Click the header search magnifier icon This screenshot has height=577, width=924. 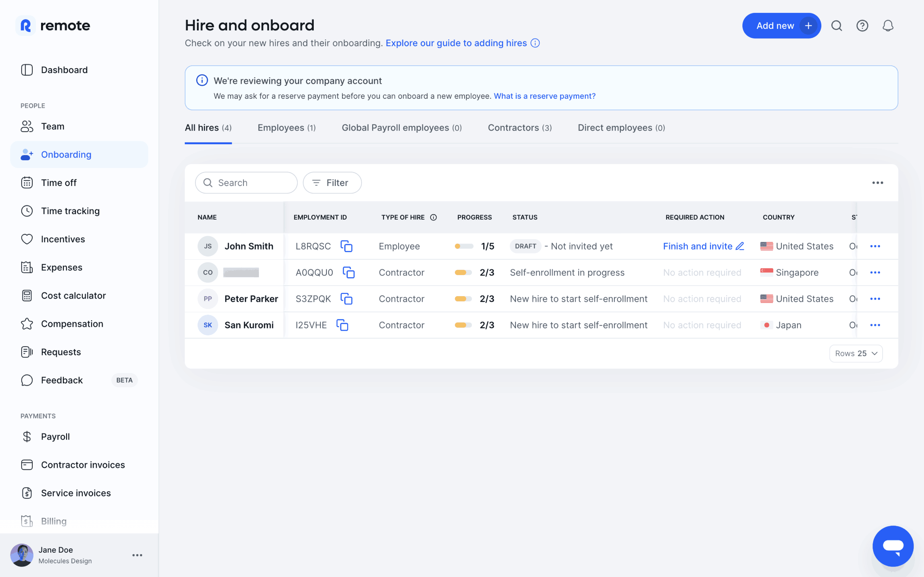click(836, 26)
